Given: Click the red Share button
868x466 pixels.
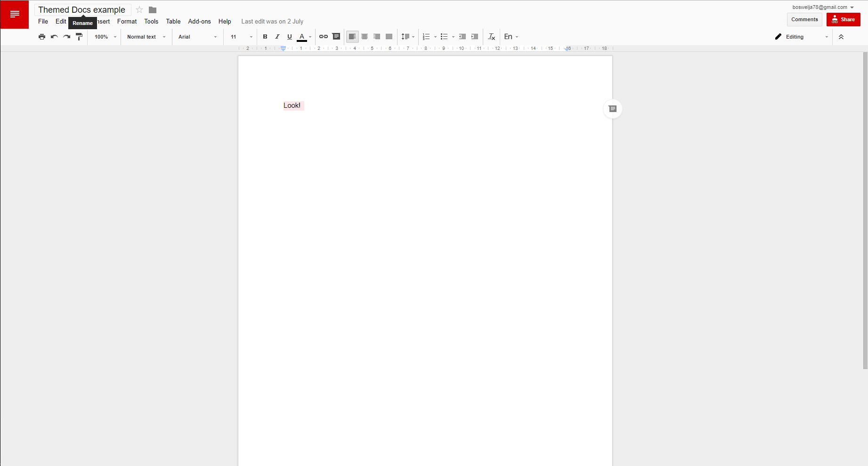Looking at the screenshot, I should coord(843,19).
